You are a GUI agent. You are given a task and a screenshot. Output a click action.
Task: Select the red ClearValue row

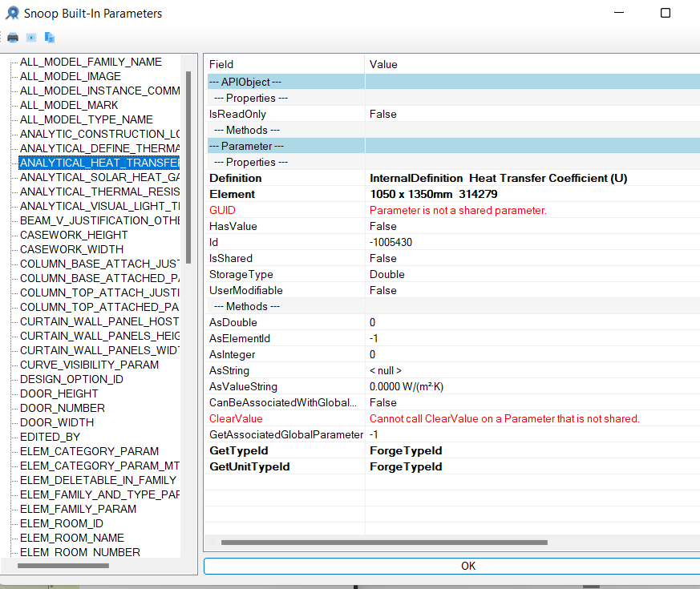[454, 418]
